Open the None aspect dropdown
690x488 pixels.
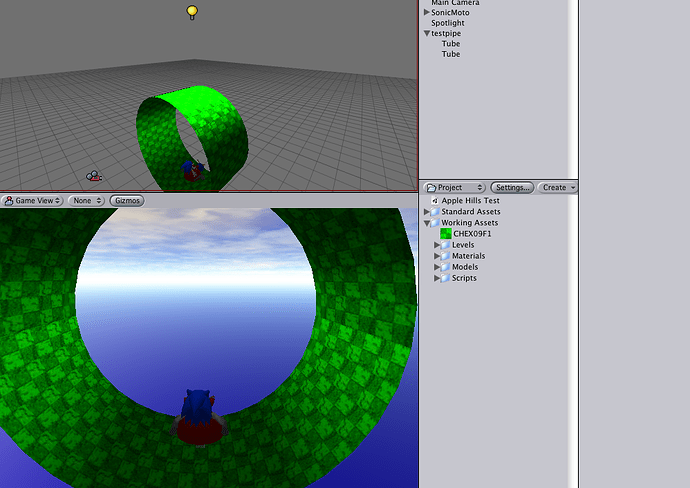pyautogui.click(x=87, y=201)
